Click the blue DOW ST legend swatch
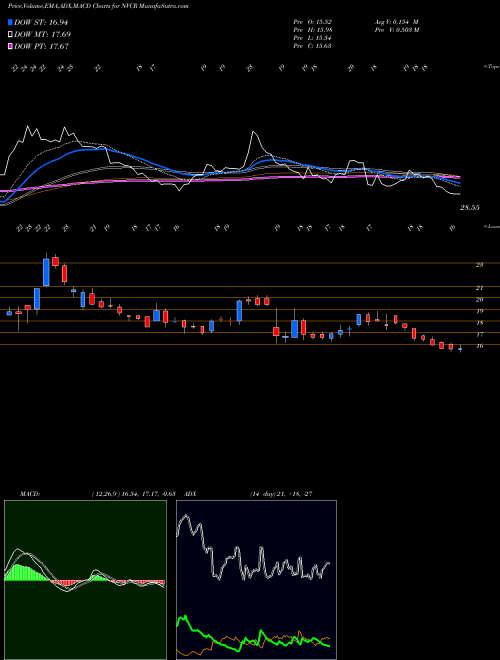The height and width of the screenshot is (660, 500). pos(10,22)
